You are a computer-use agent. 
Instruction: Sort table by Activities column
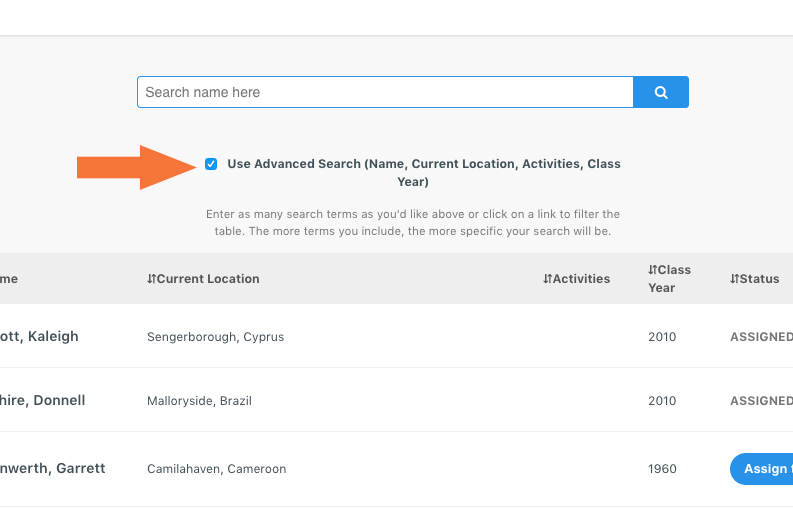pyautogui.click(x=576, y=279)
